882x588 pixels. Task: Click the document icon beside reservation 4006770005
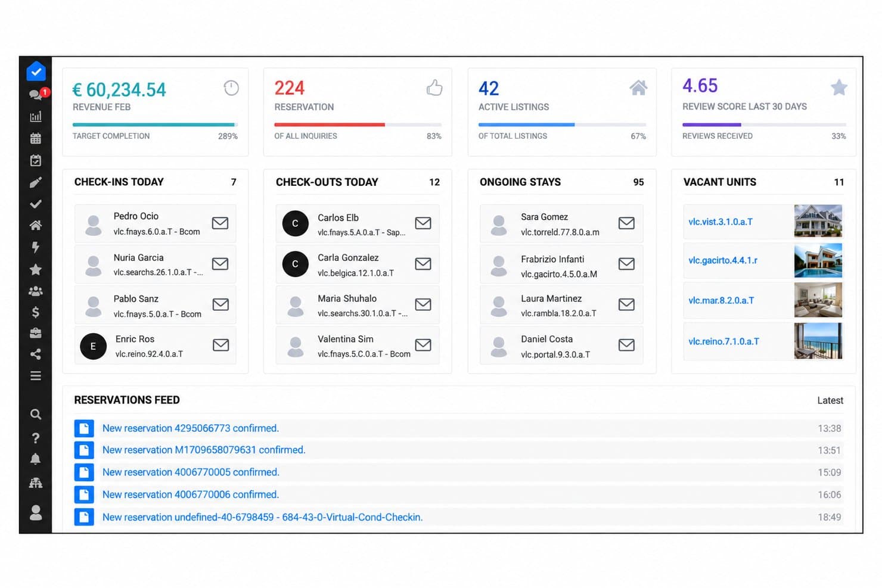pos(84,472)
